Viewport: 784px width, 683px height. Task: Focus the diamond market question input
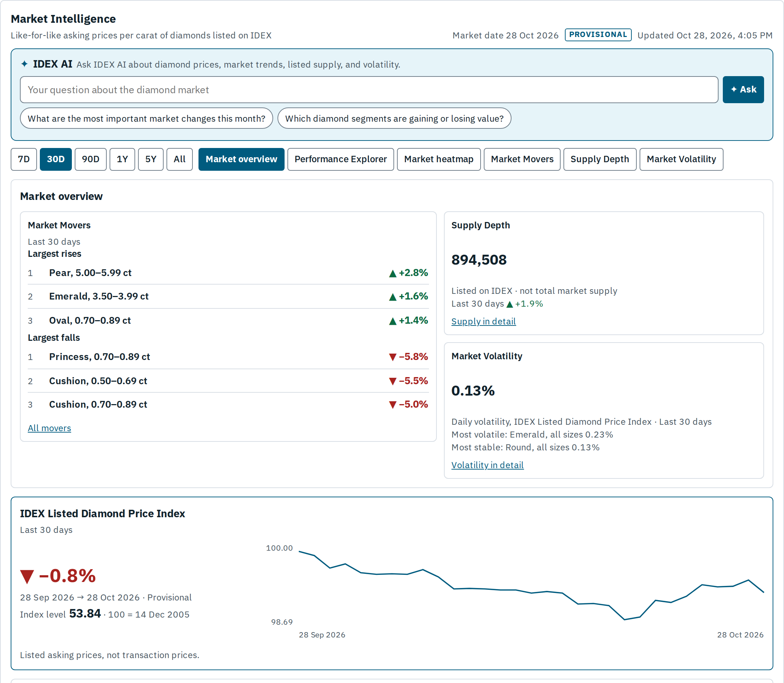pos(369,90)
